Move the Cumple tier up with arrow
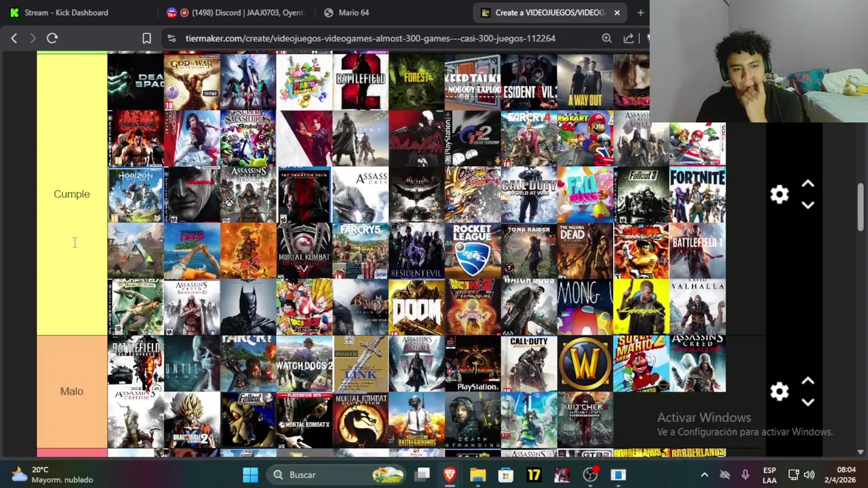 point(808,184)
